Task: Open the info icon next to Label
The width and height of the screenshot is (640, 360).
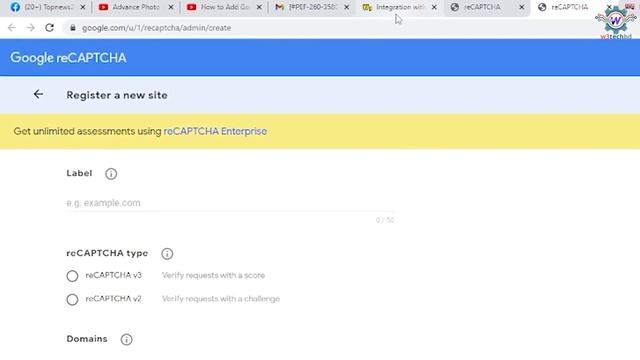Action: tap(111, 174)
